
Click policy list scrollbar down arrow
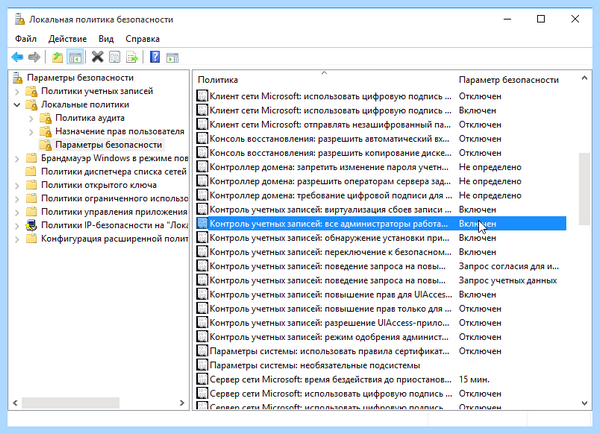pyautogui.click(x=584, y=403)
